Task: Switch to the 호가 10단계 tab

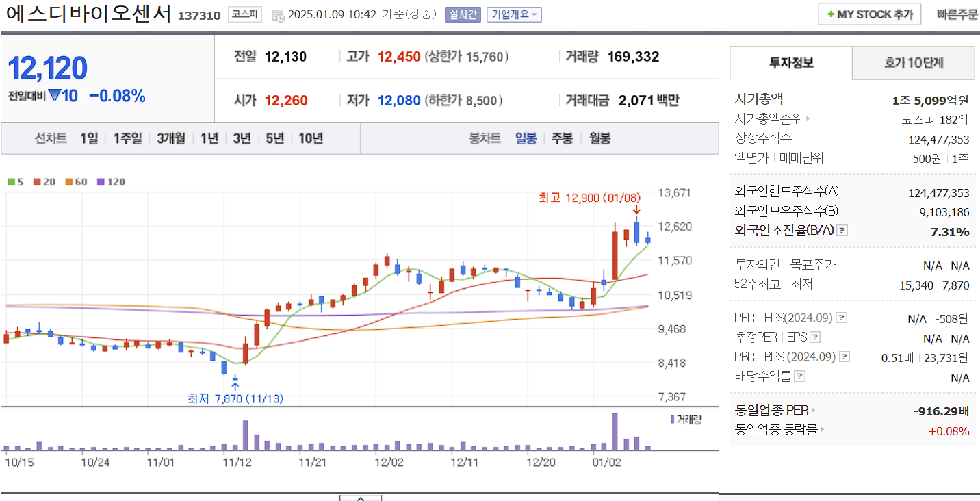Action: click(913, 63)
